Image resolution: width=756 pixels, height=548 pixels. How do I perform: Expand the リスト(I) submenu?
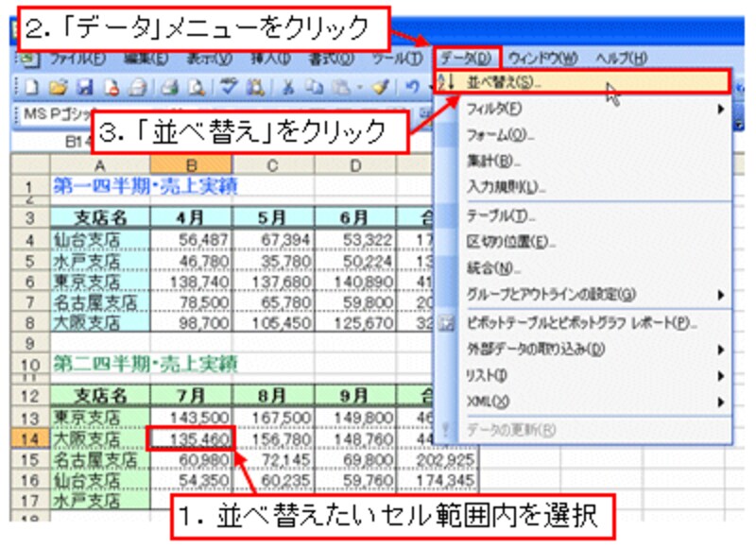583,375
